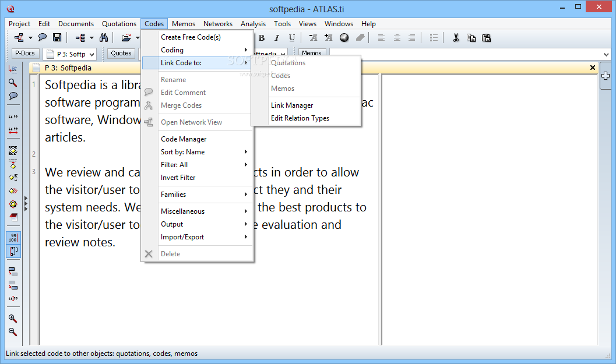Click the expand panel arrows on left margin
The image size is (616, 364).
point(26,204)
